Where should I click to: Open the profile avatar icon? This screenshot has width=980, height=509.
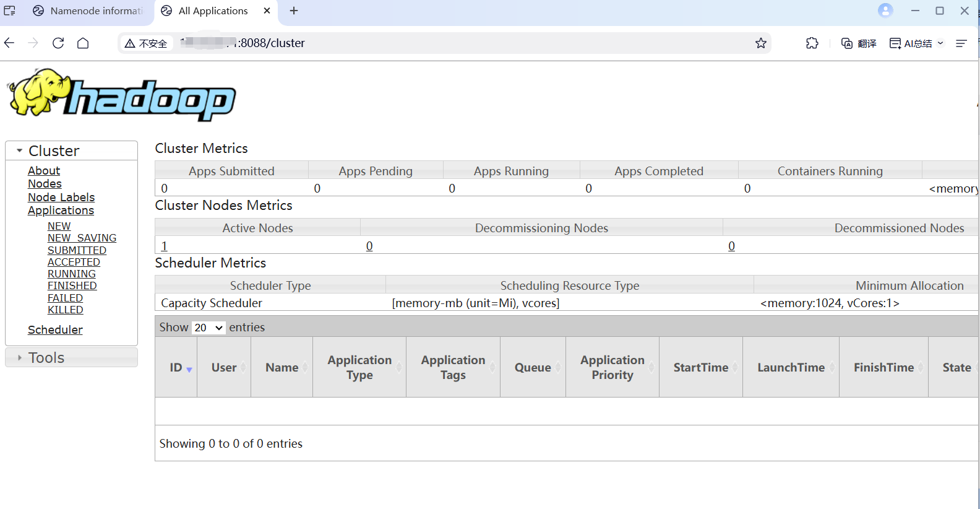(x=885, y=11)
